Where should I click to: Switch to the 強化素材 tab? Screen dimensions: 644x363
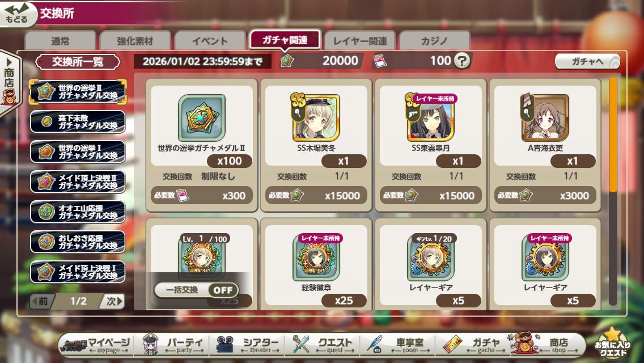click(135, 41)
